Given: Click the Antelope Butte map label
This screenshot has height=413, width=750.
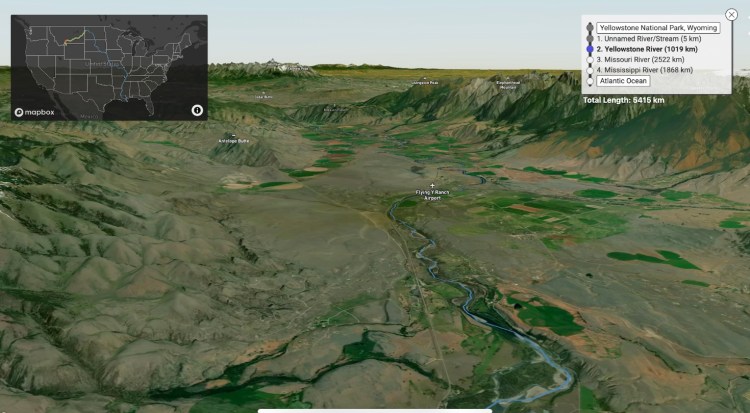Looking at the screenshot, I should tap(233, 139).
